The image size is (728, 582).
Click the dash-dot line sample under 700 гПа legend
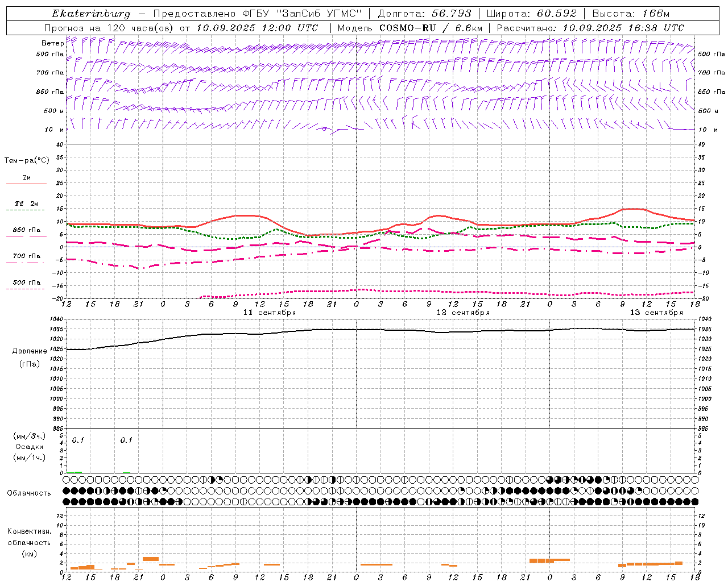[26, 263]
